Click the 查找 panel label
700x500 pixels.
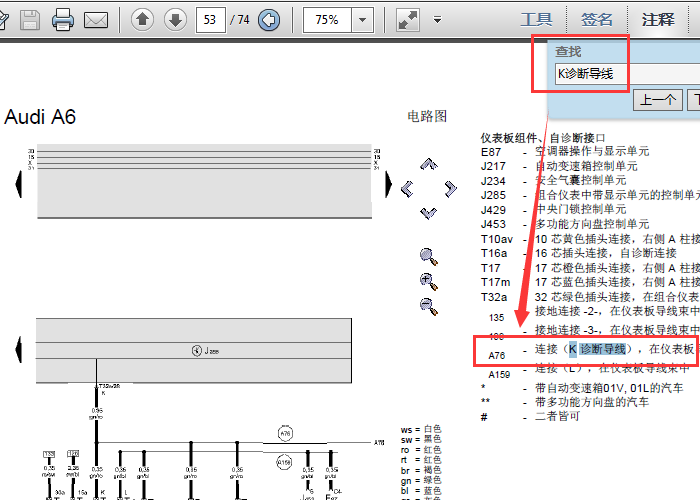tap(568, 51)
